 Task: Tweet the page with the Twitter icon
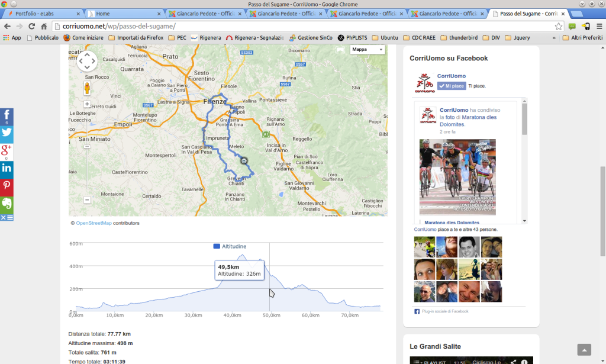7,134
